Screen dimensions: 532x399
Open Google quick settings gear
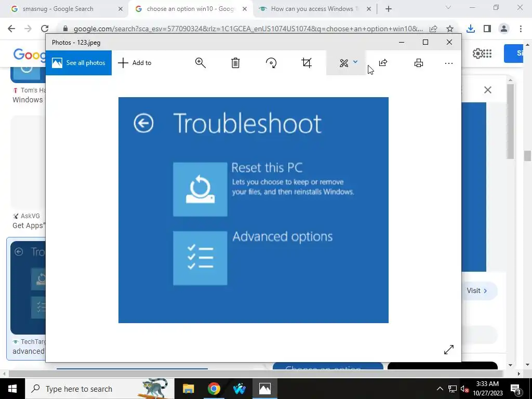tap(477, 54)
